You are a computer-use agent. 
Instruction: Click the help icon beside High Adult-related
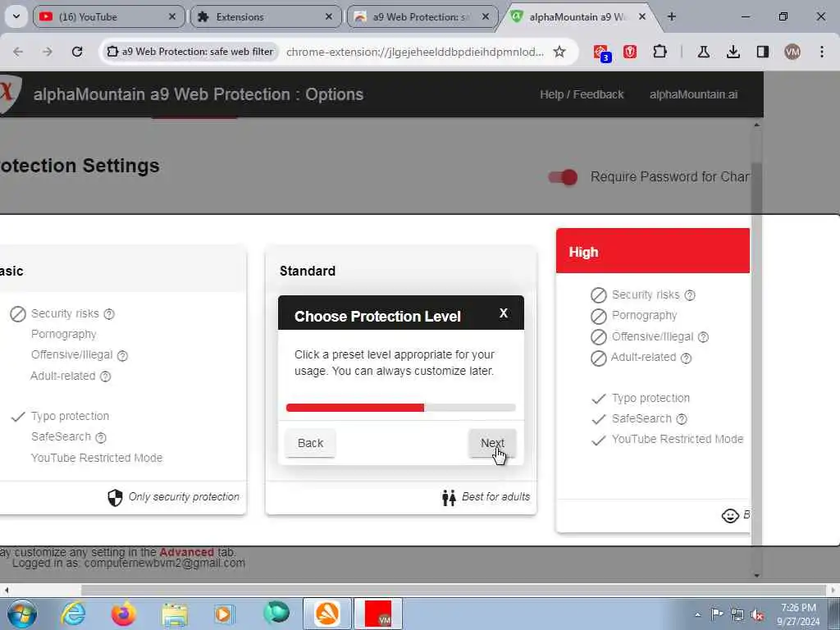click(686, 358)
